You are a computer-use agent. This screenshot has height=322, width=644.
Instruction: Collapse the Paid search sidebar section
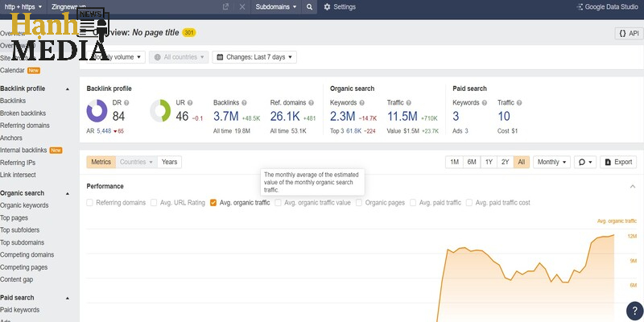68,298
